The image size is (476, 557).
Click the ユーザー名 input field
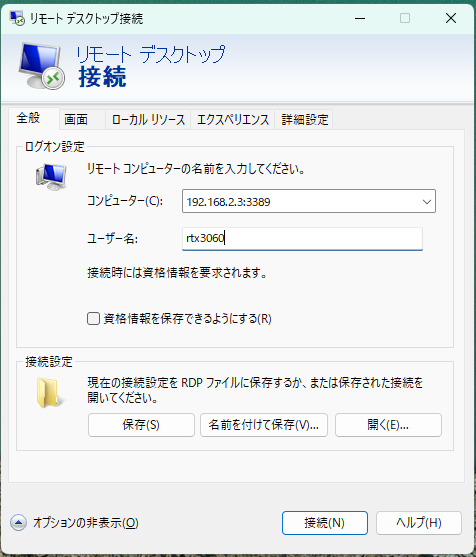[x=302, y=238]
